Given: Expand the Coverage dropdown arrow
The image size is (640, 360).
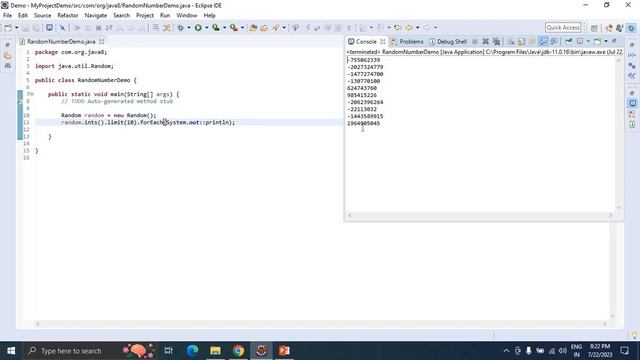Looking at the screenshot, I should [x=224, y=28].
